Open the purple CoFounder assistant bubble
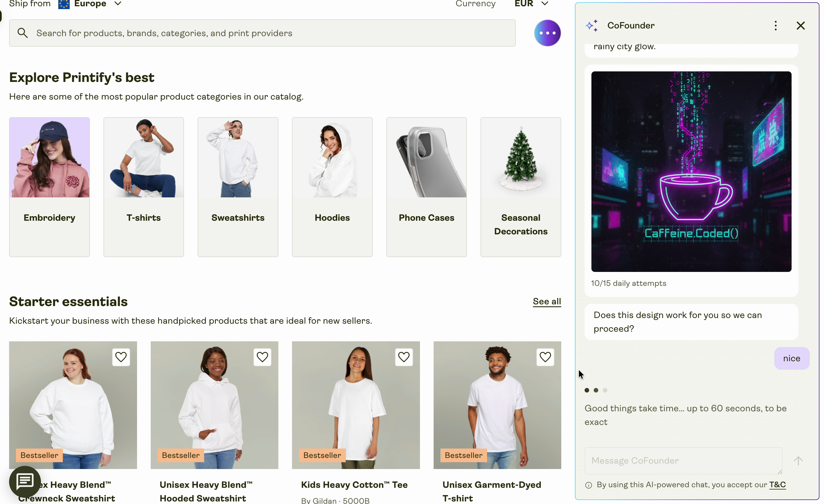Viewport: 824px width, 504px height. (547, 33)
